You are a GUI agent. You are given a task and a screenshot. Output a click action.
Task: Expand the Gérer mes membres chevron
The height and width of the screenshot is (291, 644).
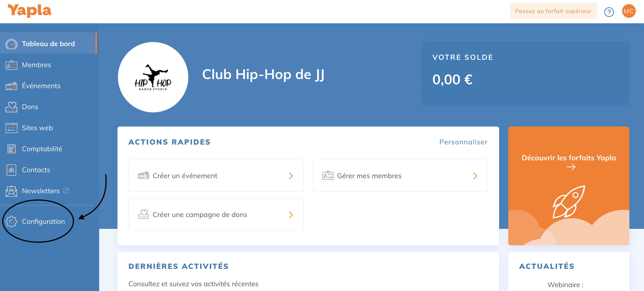point(475,176)
